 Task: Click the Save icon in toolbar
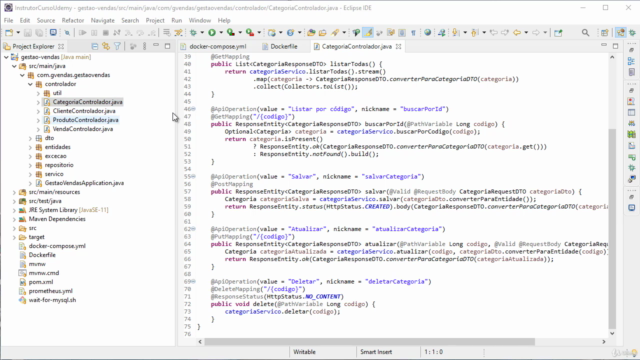tap(27, 33)
